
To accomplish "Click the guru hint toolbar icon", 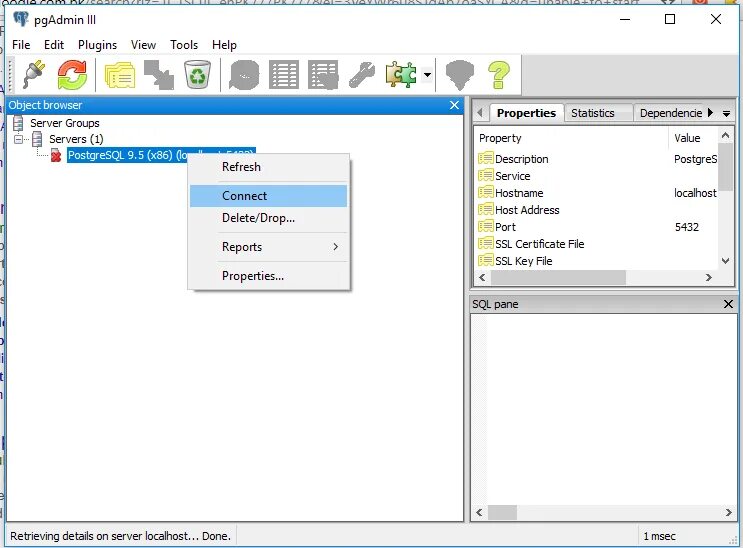I will click(x=460, y=75).
